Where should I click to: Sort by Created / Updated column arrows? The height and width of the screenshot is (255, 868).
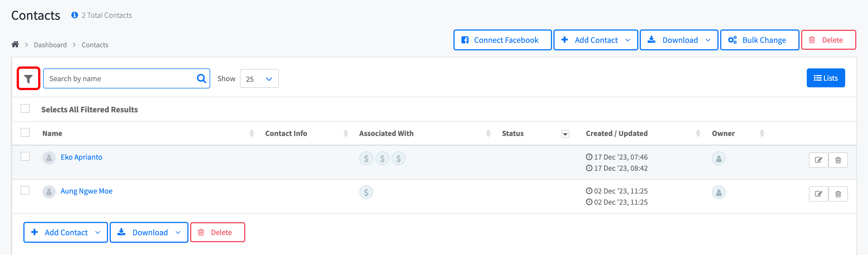point(698,133)
